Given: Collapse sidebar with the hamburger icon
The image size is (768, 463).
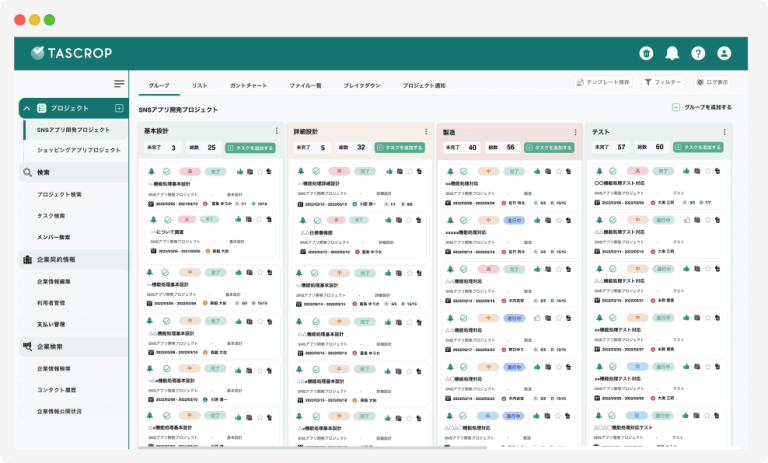Looking at the screenshot, I should [x=119, y=84].
